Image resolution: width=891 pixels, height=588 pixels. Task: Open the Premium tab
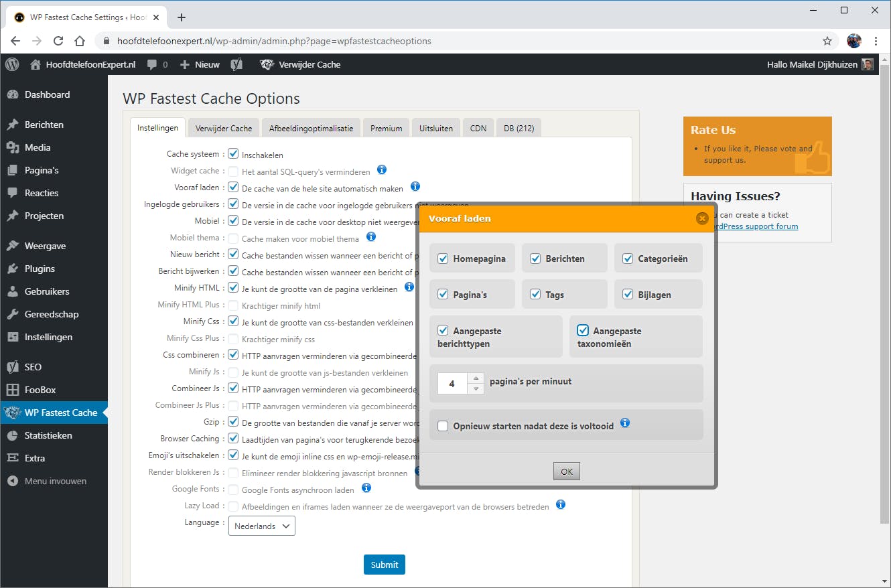tap(387, 128)
